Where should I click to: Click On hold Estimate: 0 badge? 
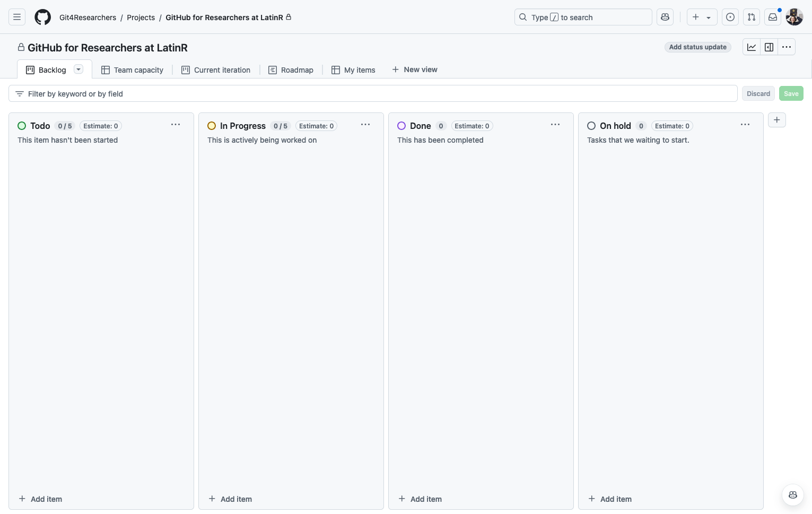(673, 126)
